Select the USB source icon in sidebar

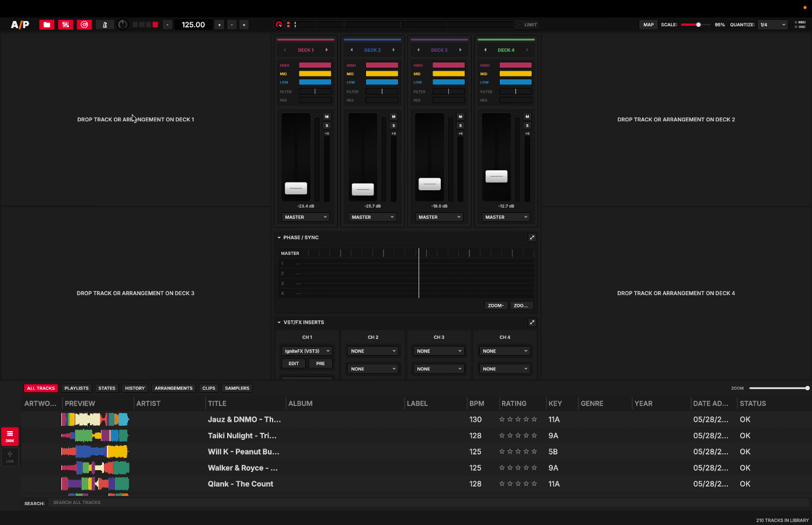[10, 457]
